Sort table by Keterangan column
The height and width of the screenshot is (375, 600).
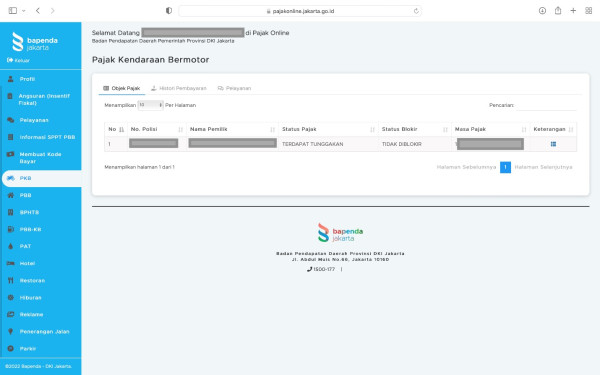pyautogui.click(x=553, y=129)
